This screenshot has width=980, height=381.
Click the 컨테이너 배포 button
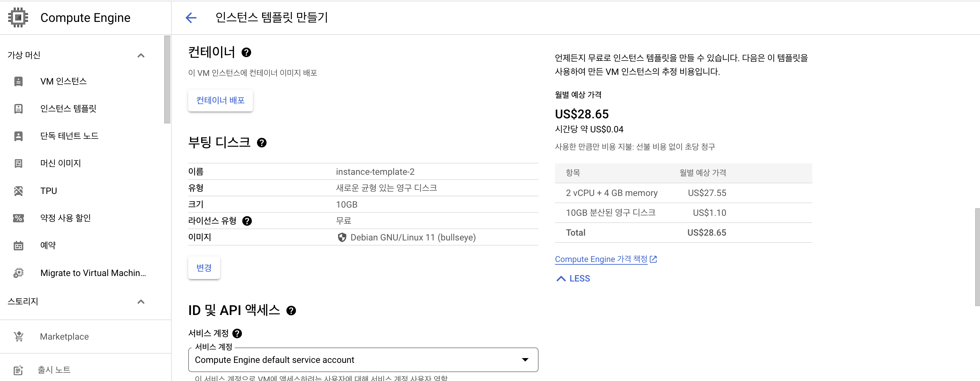220,101
